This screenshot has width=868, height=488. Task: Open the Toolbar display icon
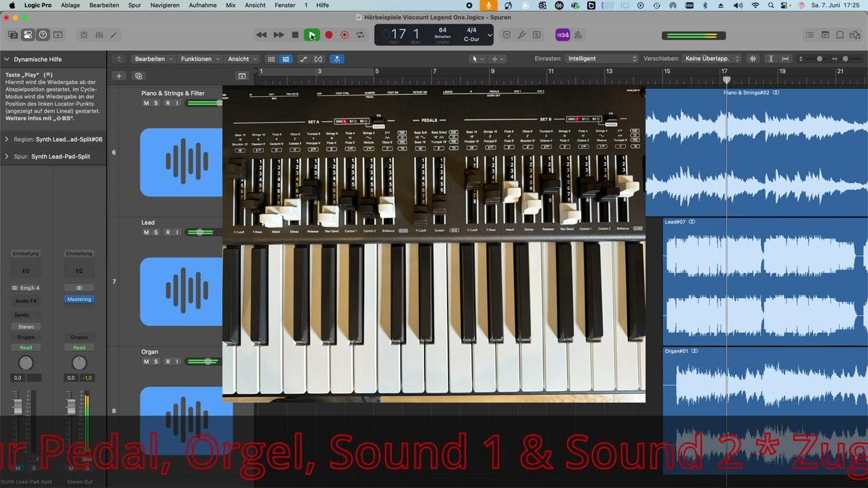click(x=58, y=35)
